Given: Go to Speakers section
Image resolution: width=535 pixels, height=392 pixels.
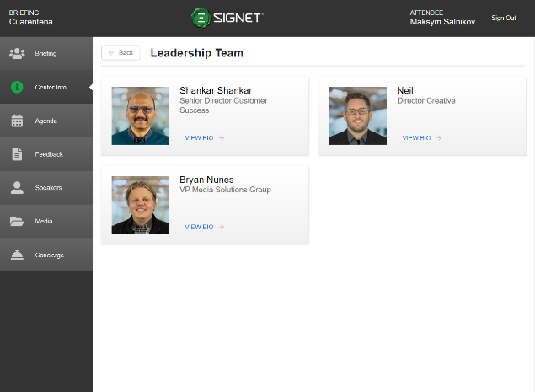Looking at the screenshot, I should click(48, 188).
